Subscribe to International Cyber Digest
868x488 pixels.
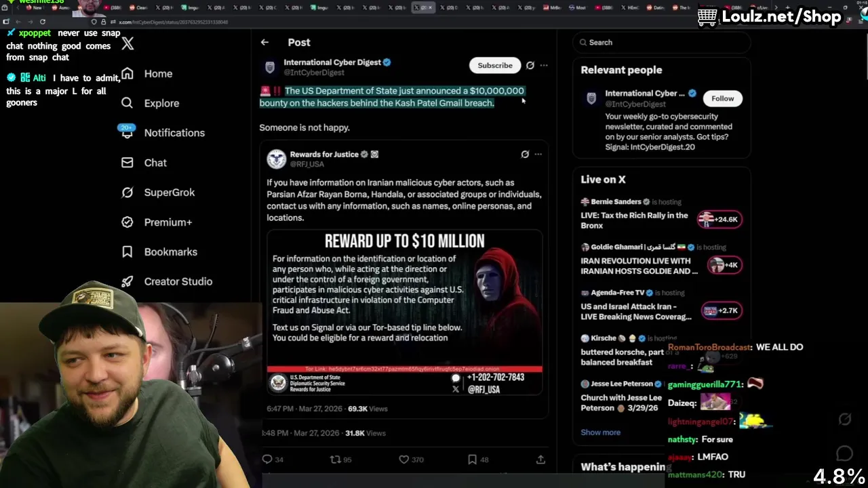495,65
